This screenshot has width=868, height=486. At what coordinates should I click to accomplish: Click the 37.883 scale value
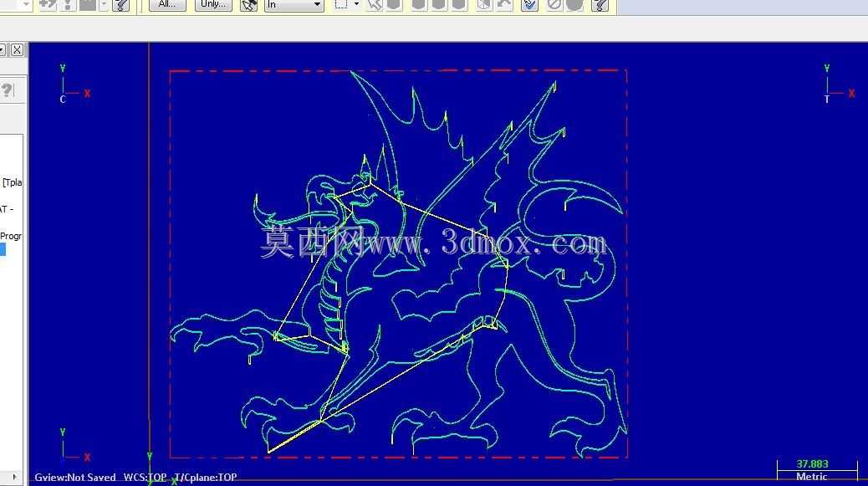812,464
